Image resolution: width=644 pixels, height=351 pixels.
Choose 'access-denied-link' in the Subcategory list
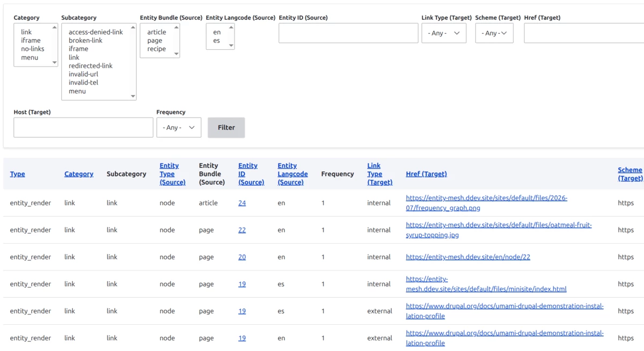coord(96,32)
